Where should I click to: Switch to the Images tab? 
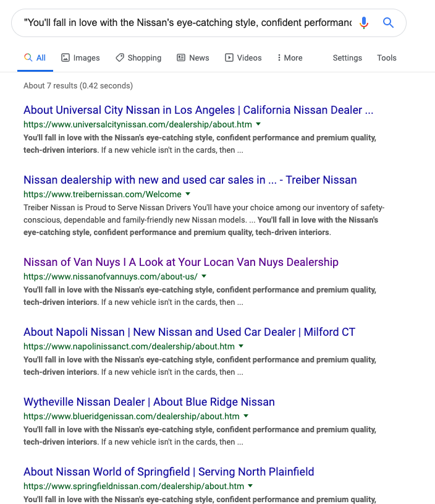[80, 58]
